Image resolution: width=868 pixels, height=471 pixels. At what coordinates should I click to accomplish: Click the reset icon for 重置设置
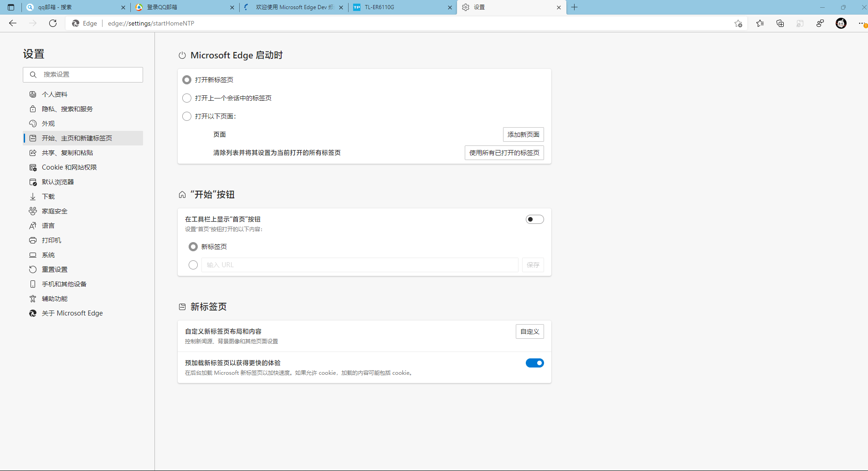tap(33, 269)
